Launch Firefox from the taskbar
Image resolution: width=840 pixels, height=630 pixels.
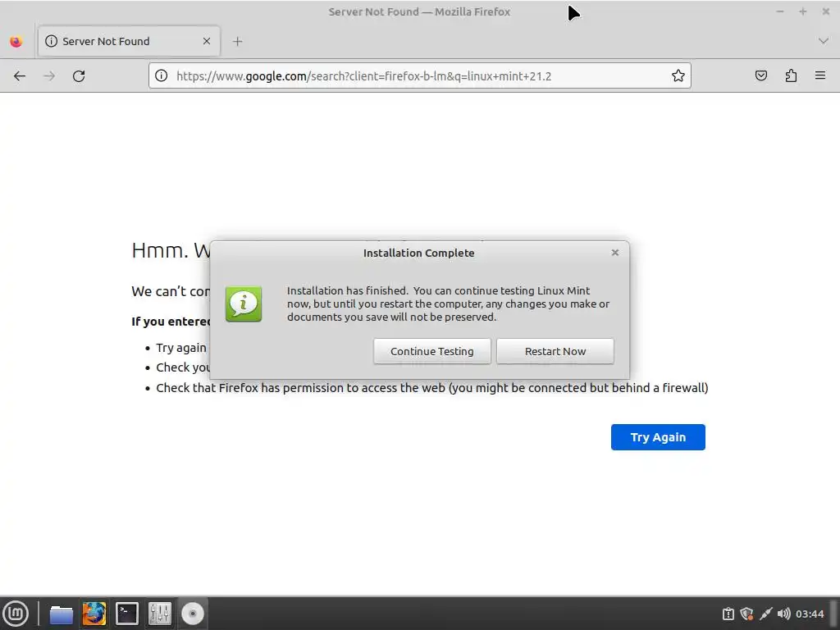(x=94, y=614)
